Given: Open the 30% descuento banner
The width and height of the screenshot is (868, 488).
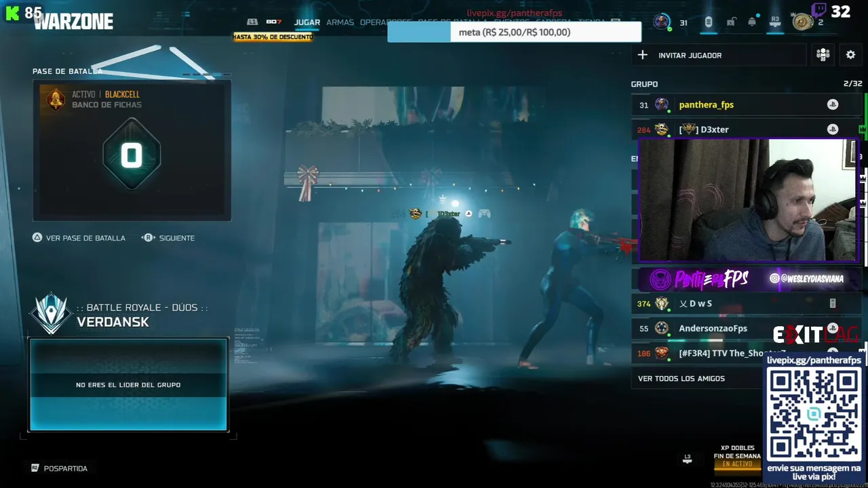Looking at the screenshot, I should [273, 37].
